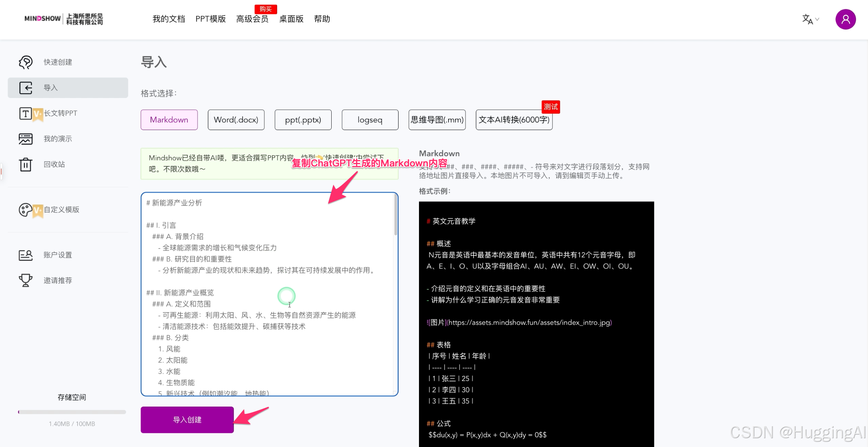Viewport: 868px width, 447px height.
Task: Expand the language translation dropdown
Action: [x=810, y=19]
